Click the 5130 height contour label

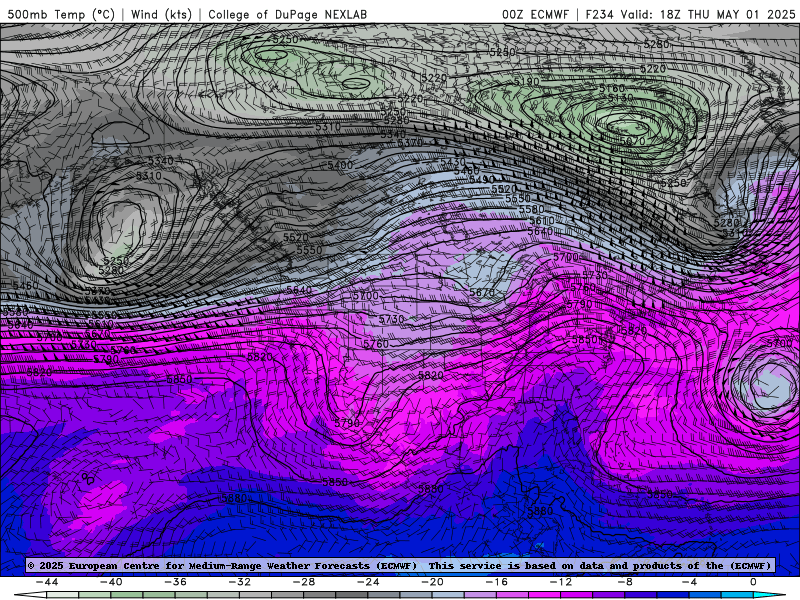coord(620,97)
